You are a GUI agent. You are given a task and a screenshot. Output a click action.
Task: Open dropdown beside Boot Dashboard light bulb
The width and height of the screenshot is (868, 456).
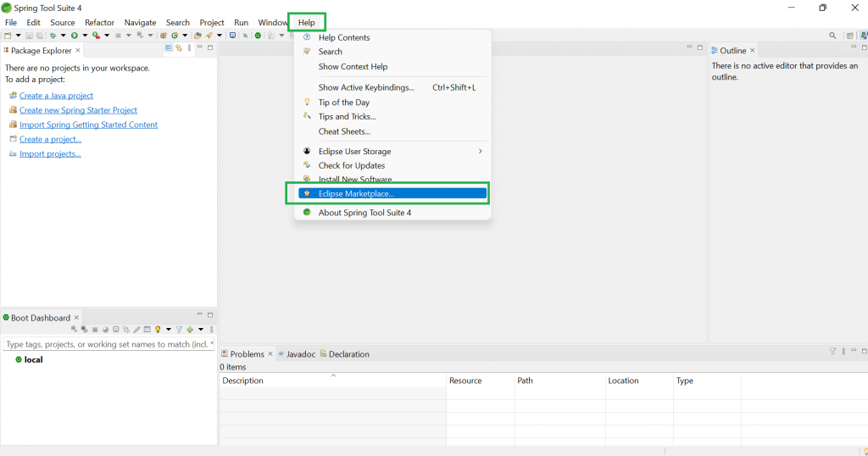click(169, 329)
